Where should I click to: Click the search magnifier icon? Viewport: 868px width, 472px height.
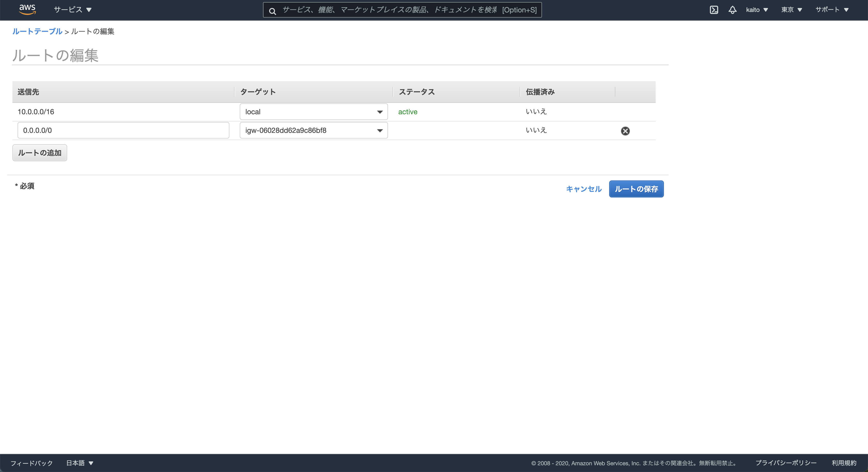pos(273,11)
